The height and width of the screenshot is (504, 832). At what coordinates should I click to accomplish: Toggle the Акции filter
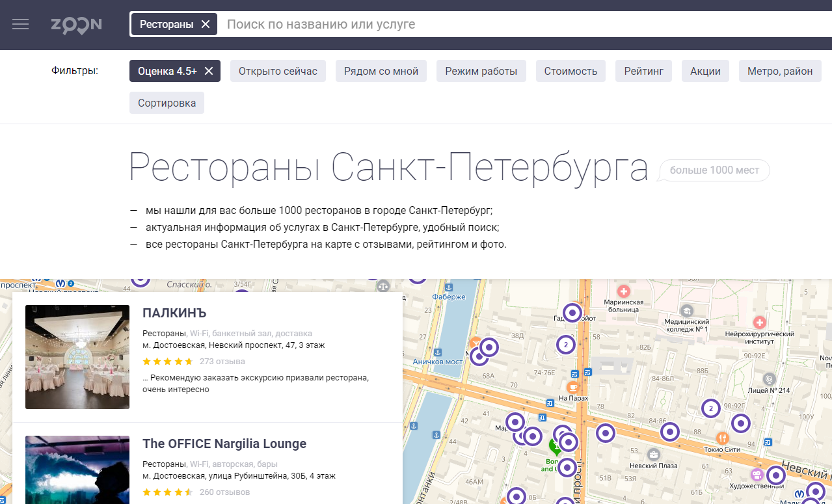point(705,71)
